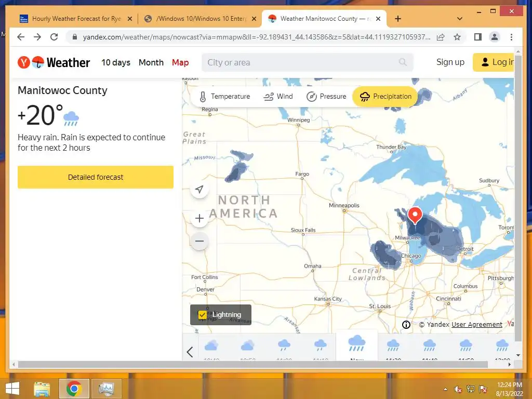532x399 pixels.
Task: Click the red location pin on map
Action: (x=415, y=215)
